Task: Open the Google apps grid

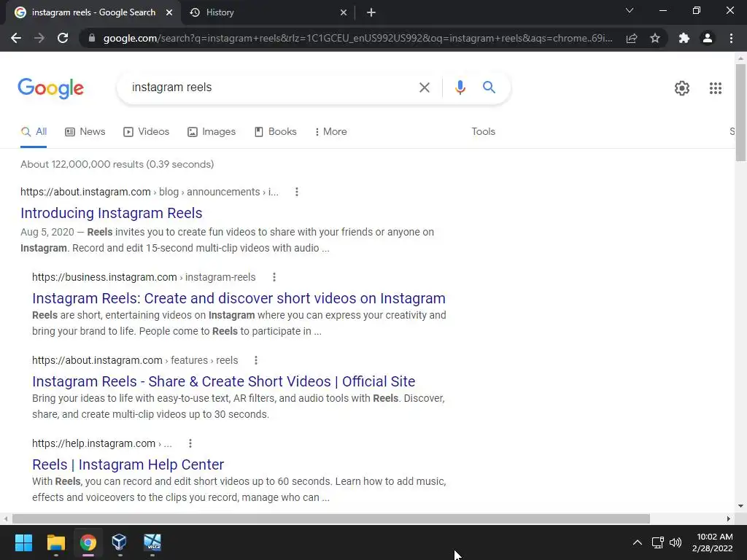Action: tap(715, 88)
